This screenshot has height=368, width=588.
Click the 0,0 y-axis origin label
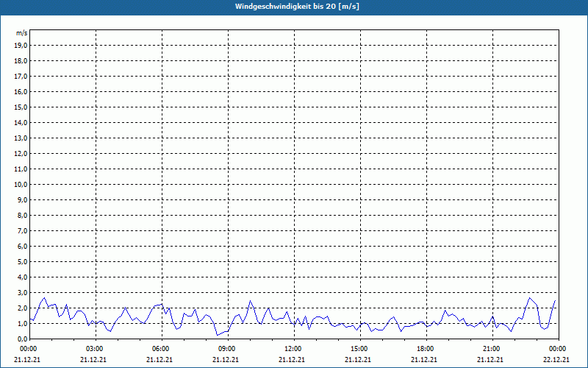[x=21, y=339]
